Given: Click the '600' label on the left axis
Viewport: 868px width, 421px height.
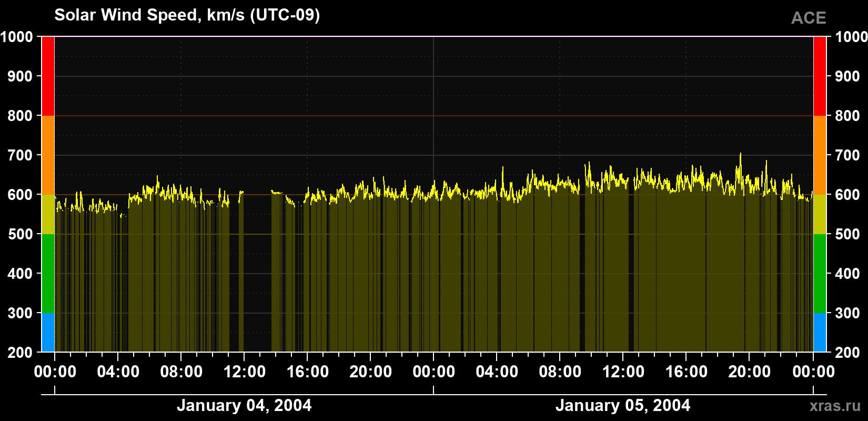Looking at the screenshot, I should tap(20, 195).
